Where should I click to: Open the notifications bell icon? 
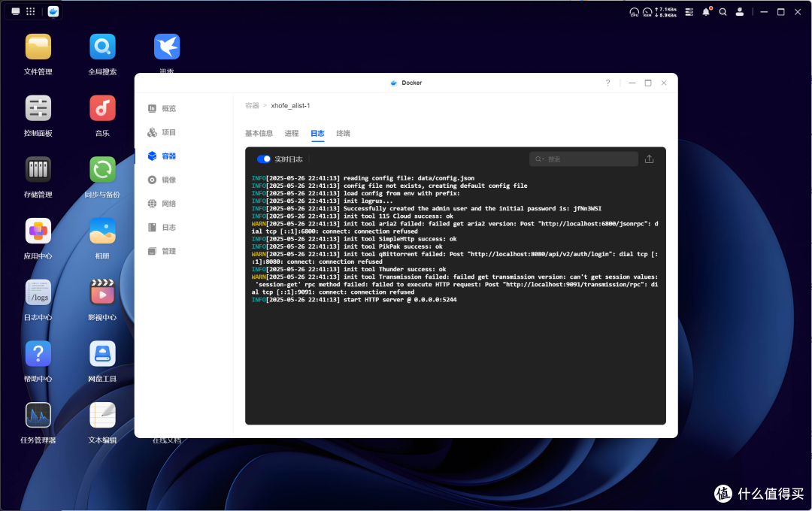[x=706, y=12]
